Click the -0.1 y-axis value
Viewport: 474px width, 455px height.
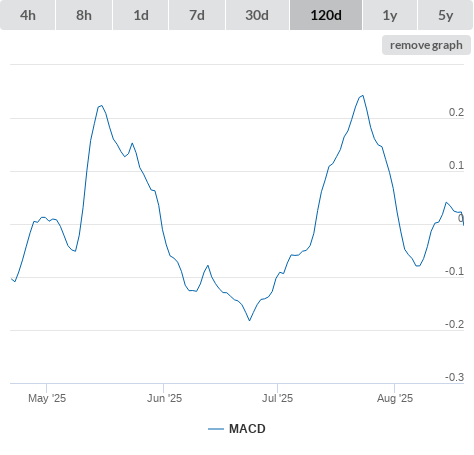(454, 271)
